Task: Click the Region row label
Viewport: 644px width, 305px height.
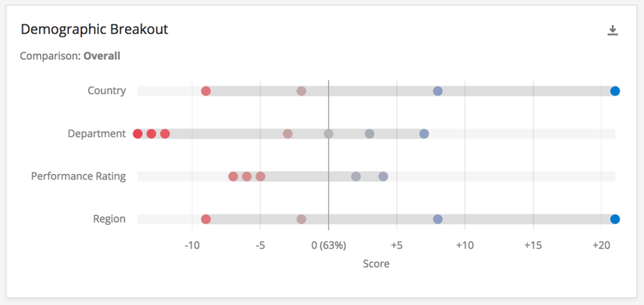Action: tap(109, 219)
